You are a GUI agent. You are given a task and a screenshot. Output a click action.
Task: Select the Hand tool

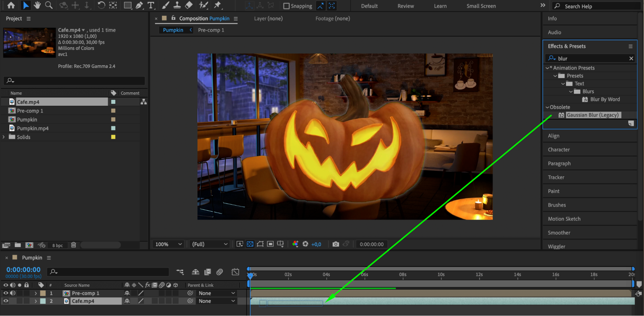(37, 5)
